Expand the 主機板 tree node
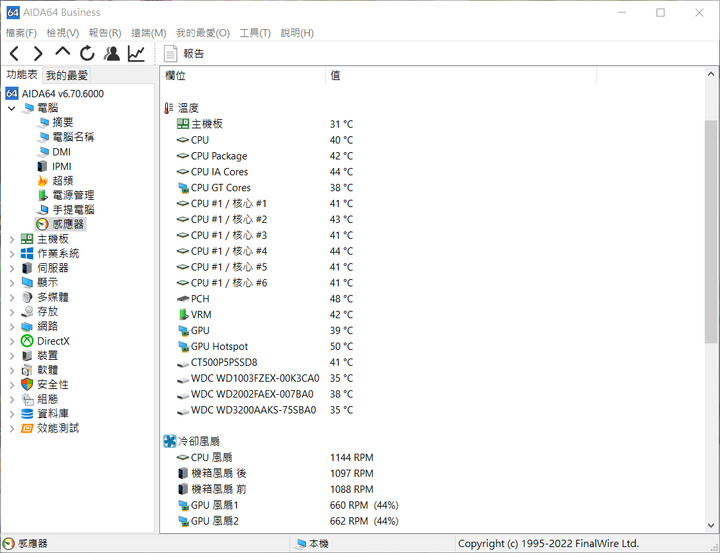Image resolution: width=720 pixels, height=553 pixels. 12,239
